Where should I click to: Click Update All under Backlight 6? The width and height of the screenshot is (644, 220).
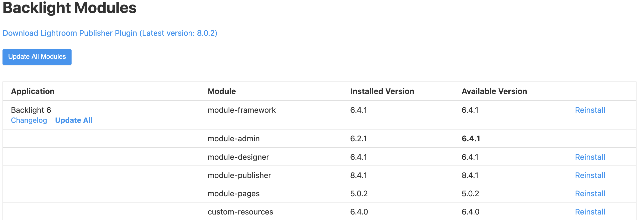point(74,120)
